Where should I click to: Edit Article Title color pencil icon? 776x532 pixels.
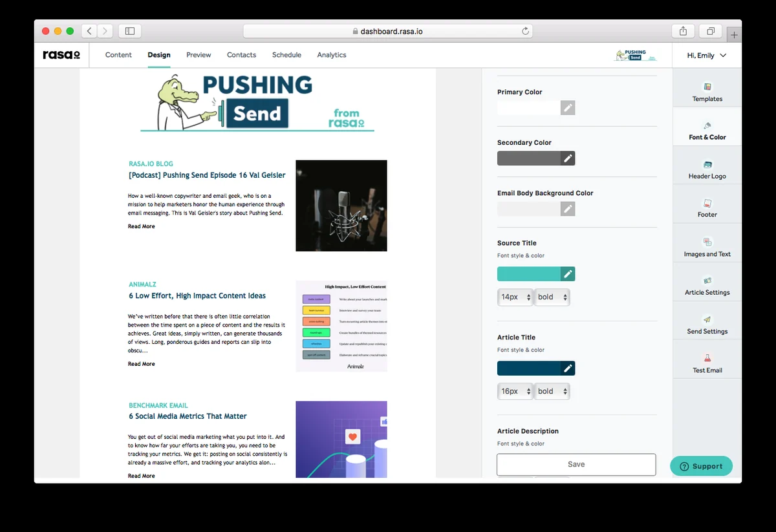coord(568,368)
